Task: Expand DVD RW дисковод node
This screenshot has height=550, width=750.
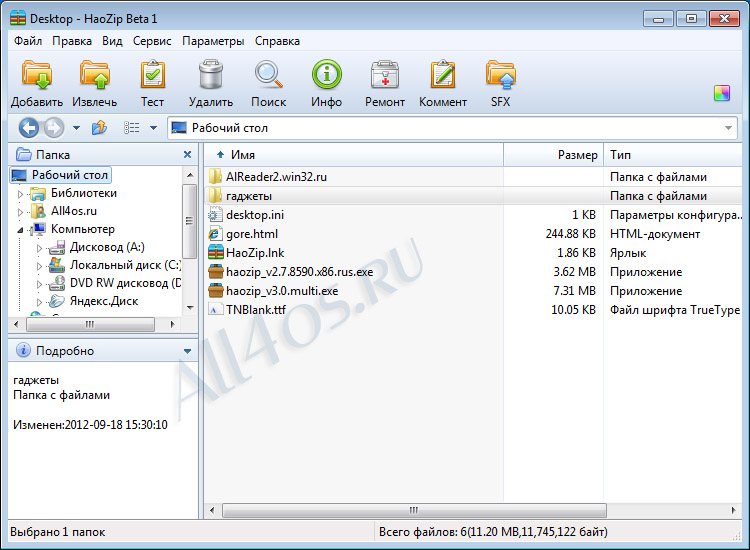Action: click(40, 284)
